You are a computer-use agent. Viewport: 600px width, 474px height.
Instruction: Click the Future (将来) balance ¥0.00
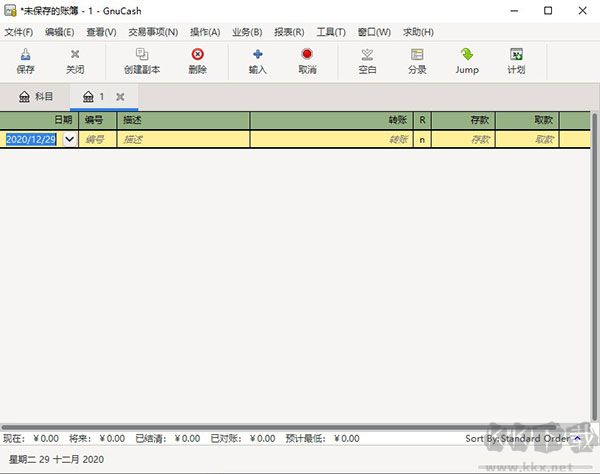coord(112,438)
